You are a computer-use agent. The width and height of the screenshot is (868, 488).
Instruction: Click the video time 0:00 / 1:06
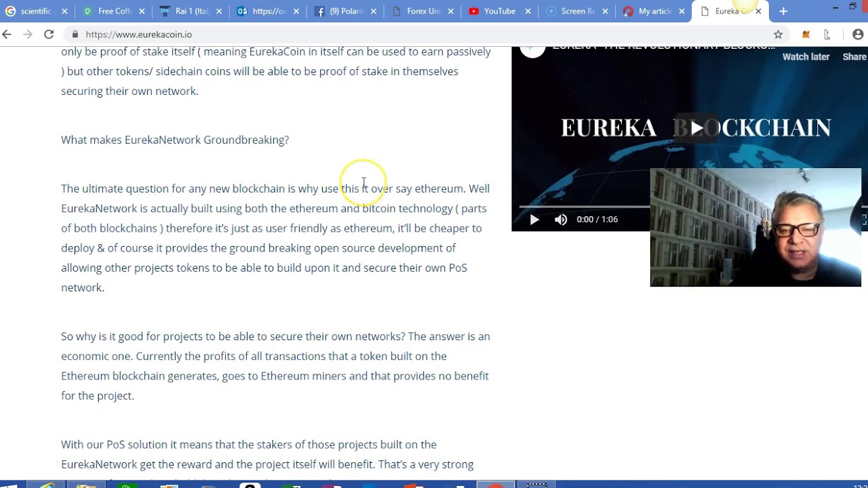pos(597,220)
